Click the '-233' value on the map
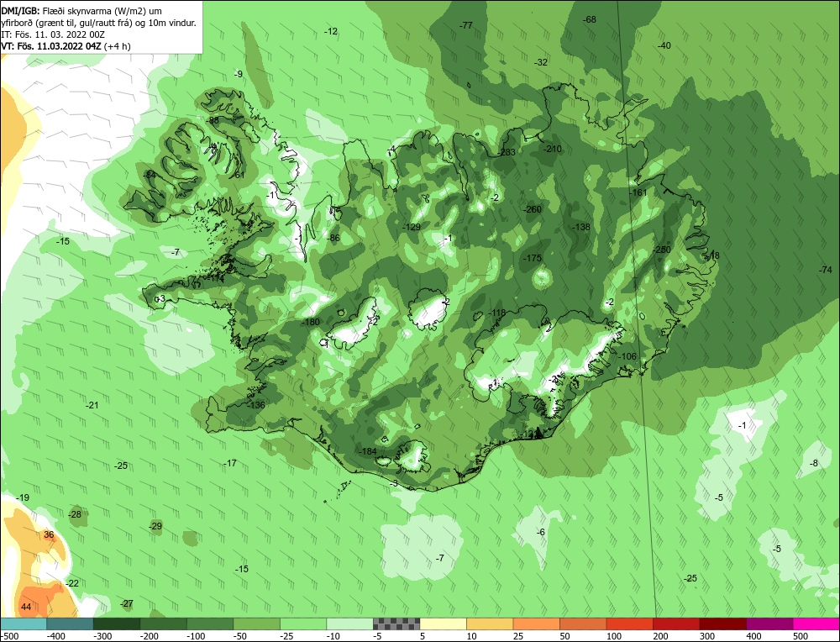This screenshot has width=840, height=642. pyautogui.click(x=507, y=152)
